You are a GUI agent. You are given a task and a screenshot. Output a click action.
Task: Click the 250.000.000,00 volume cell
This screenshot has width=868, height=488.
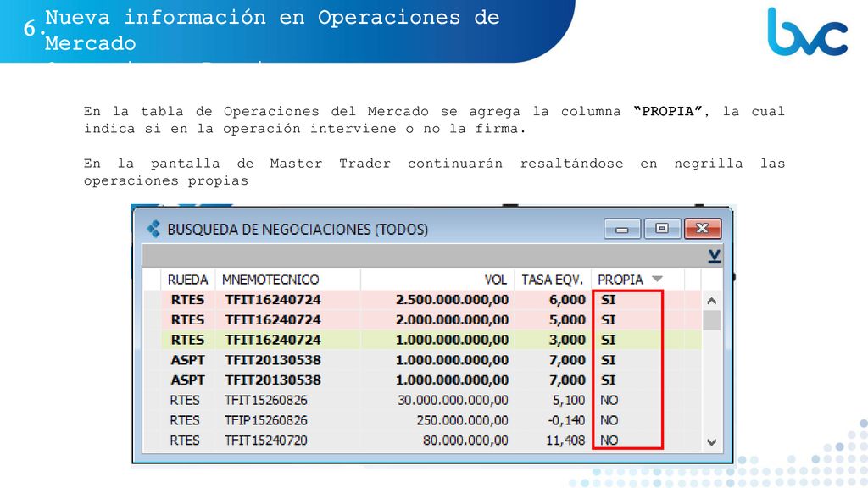(462, 420)
